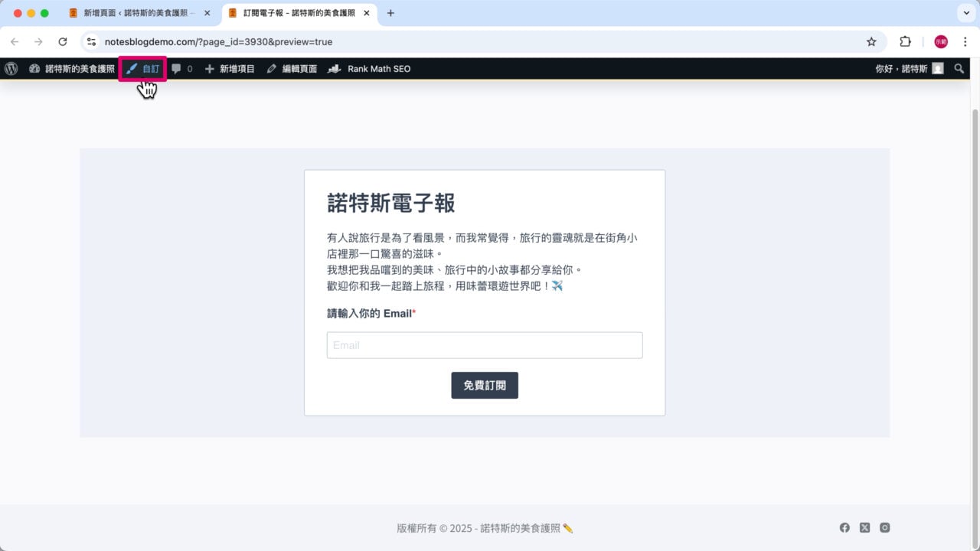980x551 pixels.
Task: Open the browser extensions puzzle icon
Action: [x=906, y=41]
